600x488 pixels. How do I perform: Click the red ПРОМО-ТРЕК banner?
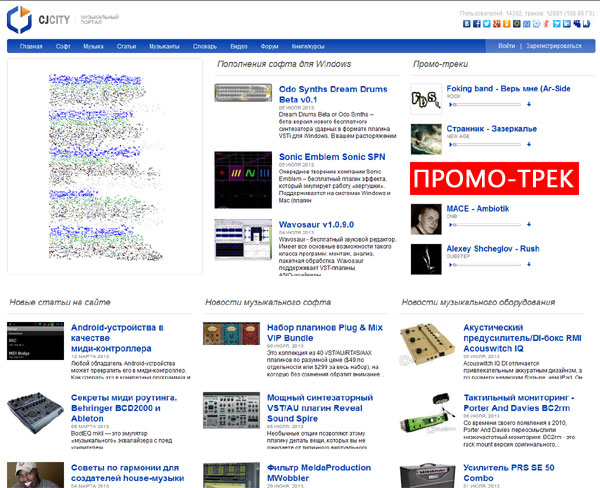(x=494, y=178)
